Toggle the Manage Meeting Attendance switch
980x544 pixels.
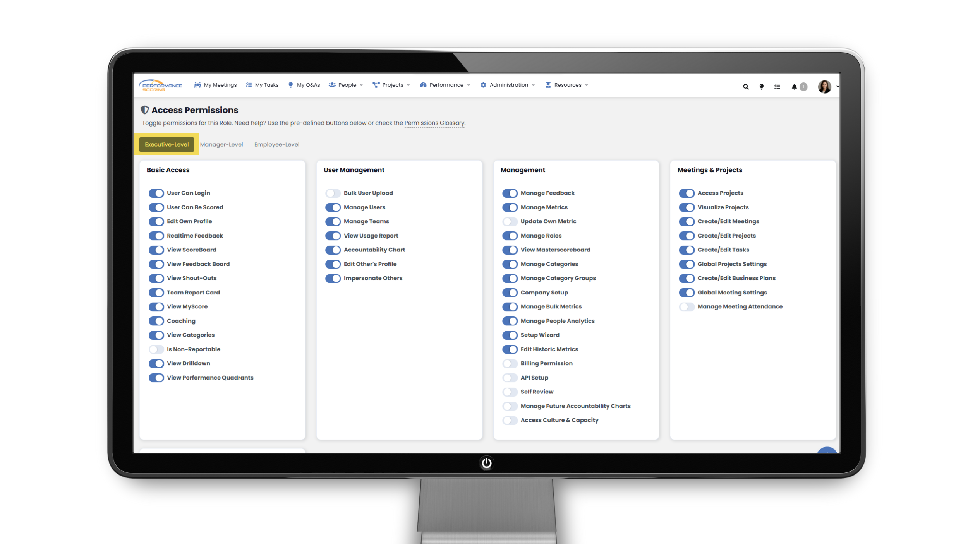click(x=687, y=306)
